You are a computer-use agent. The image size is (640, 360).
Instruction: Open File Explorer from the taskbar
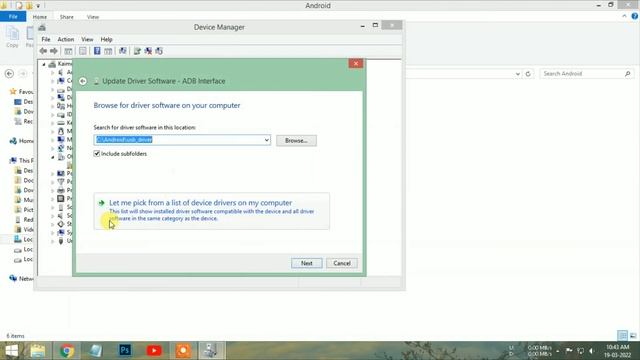(x=38, y=351)
